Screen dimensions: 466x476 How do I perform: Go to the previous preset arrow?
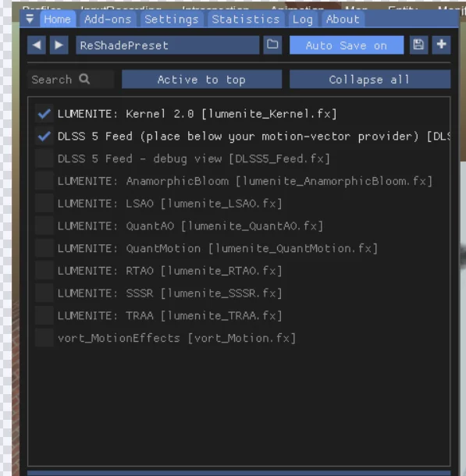[37, 45]
